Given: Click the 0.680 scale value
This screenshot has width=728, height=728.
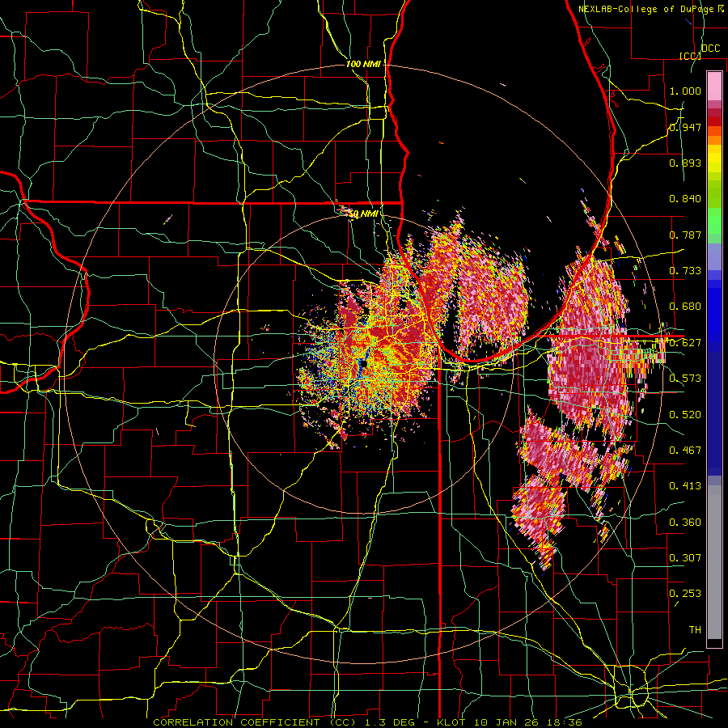Looking at the screenshot, I should pos(685,307).
